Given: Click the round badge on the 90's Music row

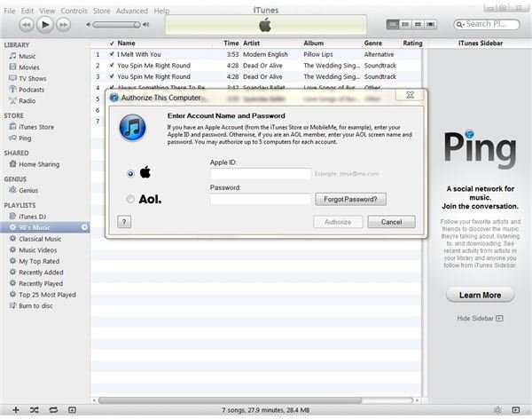Looking at the screenshot, I should [84, 227].
